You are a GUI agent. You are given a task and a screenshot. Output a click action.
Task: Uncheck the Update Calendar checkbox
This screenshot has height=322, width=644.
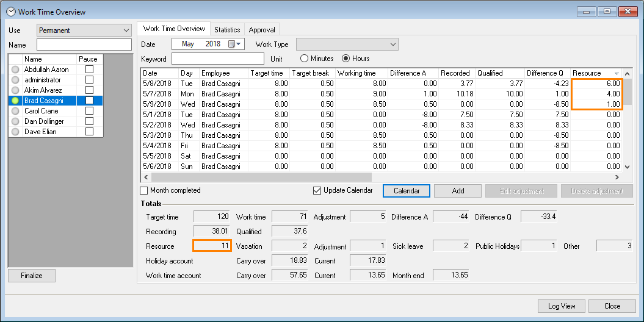click(317, 190)
